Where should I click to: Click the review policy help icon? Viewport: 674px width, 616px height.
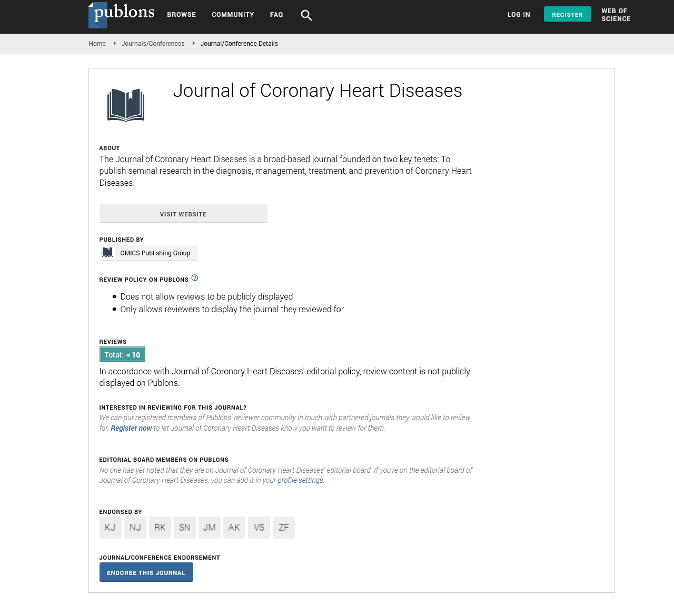[195, 278]
